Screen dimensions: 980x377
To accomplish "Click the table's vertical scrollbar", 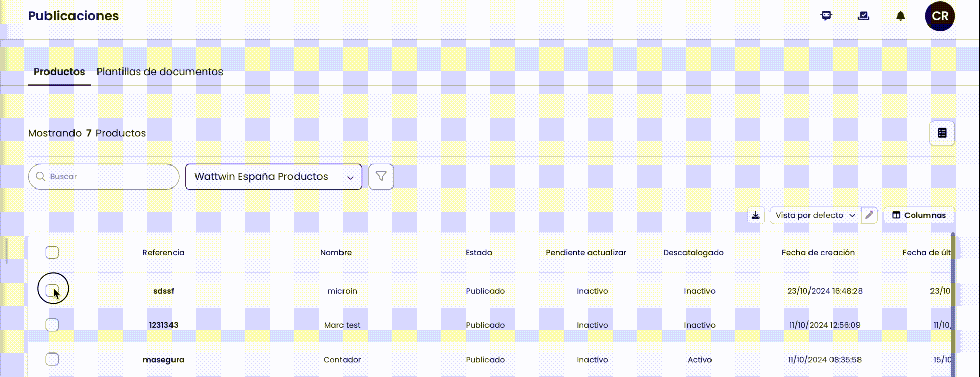I will pos(953,304).
